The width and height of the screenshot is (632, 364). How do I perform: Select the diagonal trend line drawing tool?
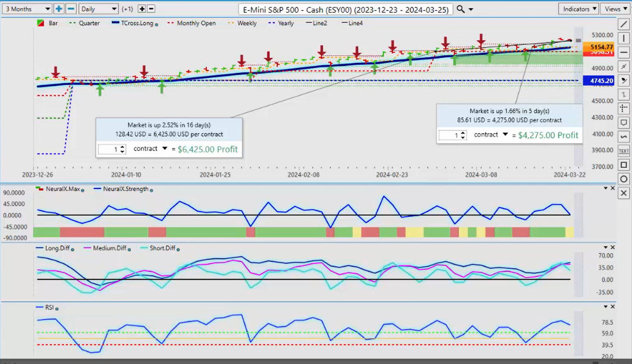pyautogui.click(x=624, y=24)
